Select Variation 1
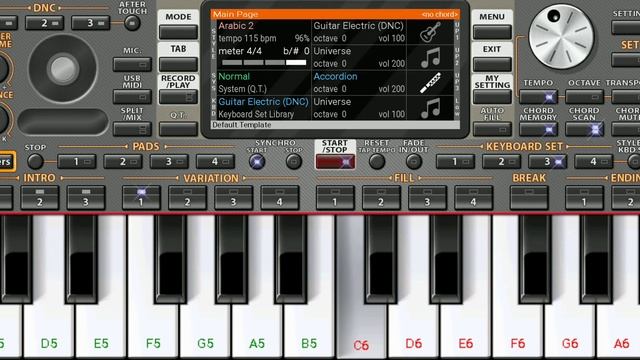The height and width of the screenshot is (360, 640). 141,198
